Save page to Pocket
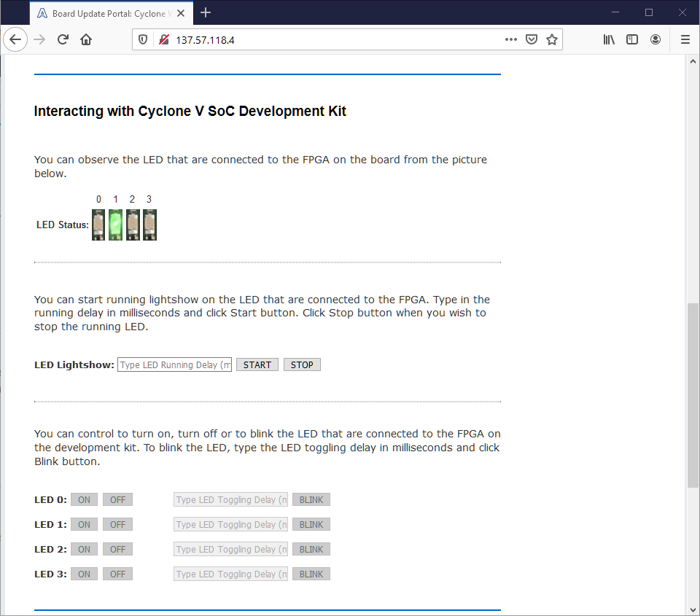Screen dimensions: 700x616 coord(532,39)
